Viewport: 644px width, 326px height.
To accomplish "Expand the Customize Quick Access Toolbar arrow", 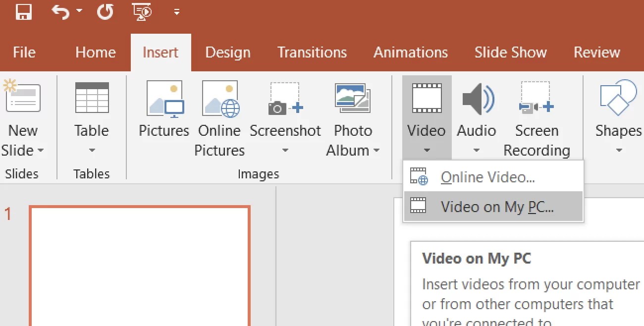I will 177,12.
